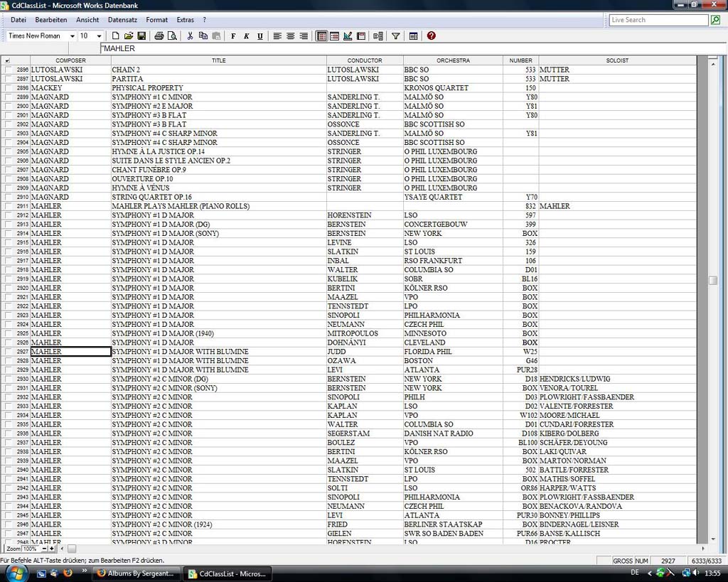Viewport: 728px width, 582px height.
Task: Click the CONDUCTOR column header
Action: [x=365, y=60]
